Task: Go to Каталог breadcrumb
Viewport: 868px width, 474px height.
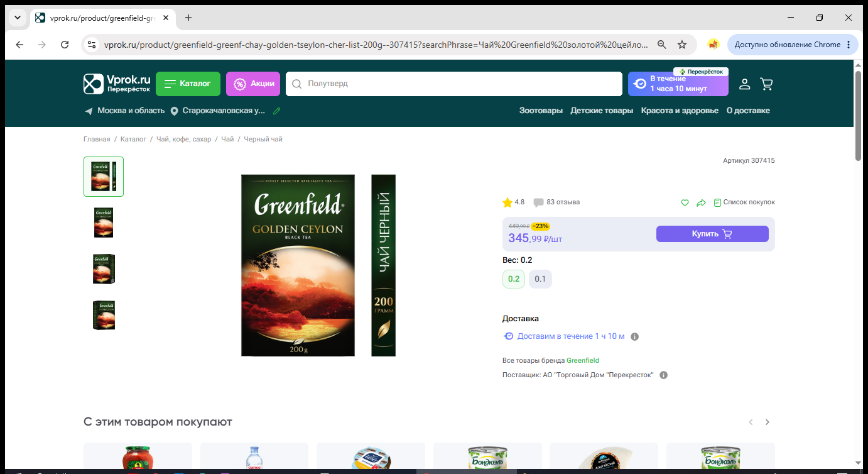Action: coord(133,139)
